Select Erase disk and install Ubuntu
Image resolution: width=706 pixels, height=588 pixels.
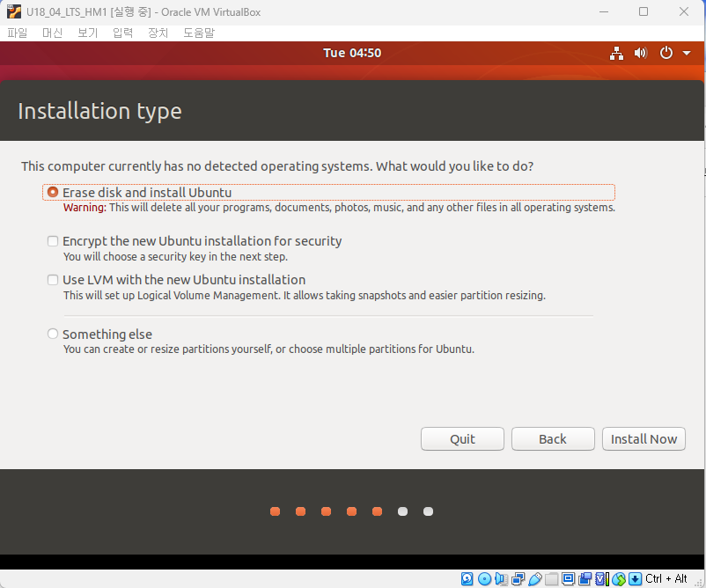tap(53, 192)
